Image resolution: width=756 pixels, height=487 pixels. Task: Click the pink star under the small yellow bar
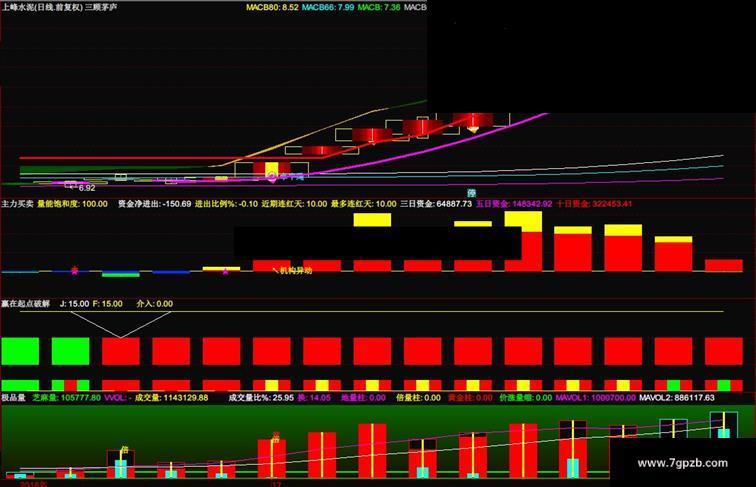click(x=225, y=271)
